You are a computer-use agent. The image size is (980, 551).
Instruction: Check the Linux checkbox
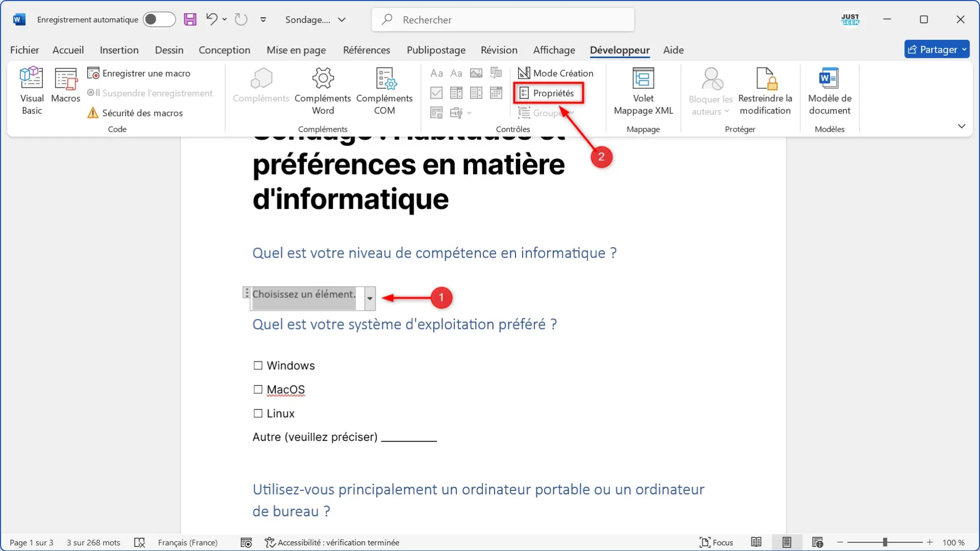point(258,413)
